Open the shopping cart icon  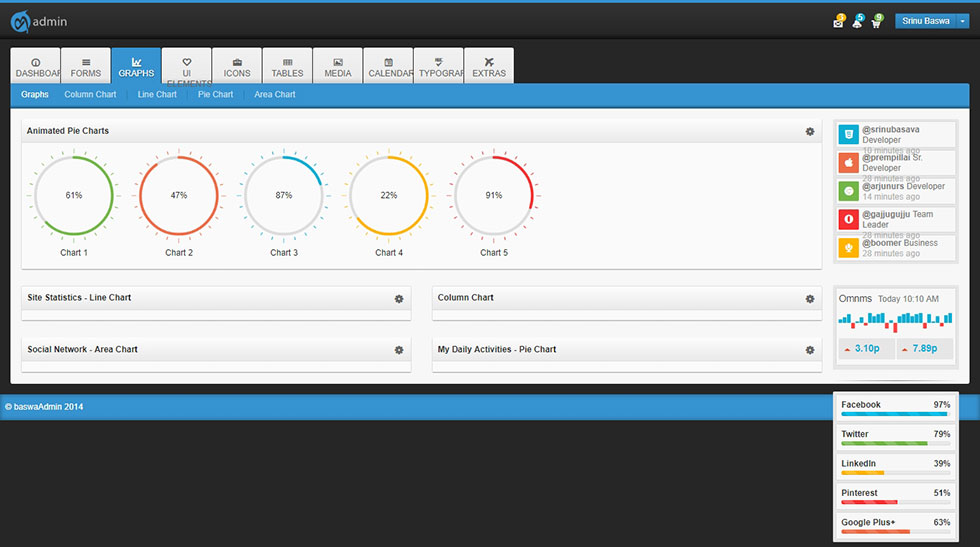click(876, 23)
